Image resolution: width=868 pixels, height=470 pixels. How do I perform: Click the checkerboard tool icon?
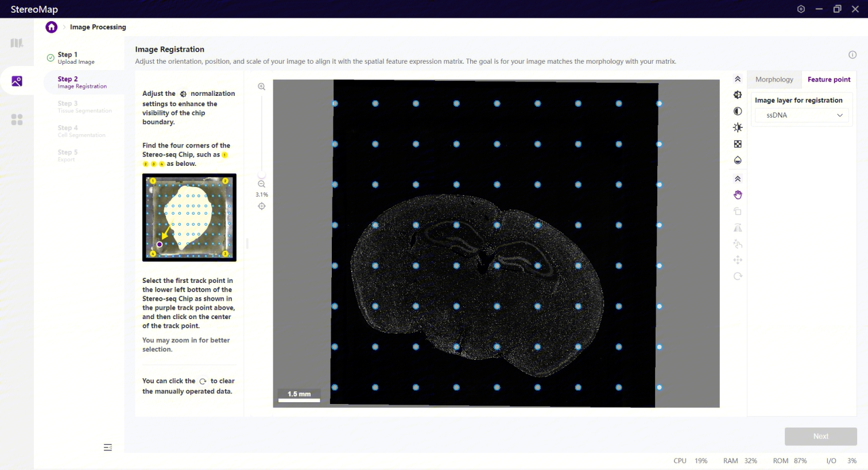click(738, 144)
